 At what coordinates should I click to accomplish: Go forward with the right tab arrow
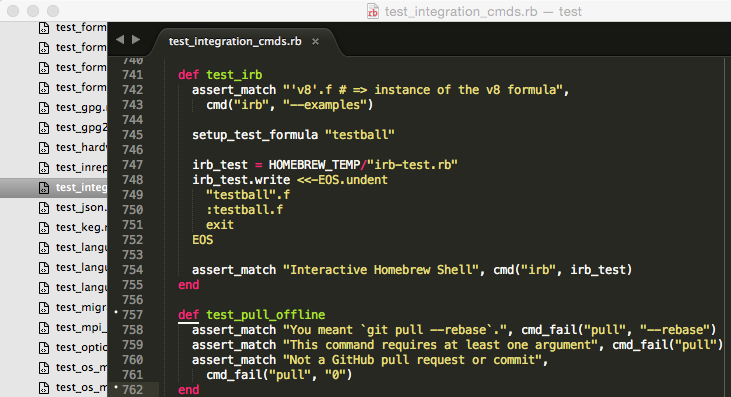[x=136, y=40]
